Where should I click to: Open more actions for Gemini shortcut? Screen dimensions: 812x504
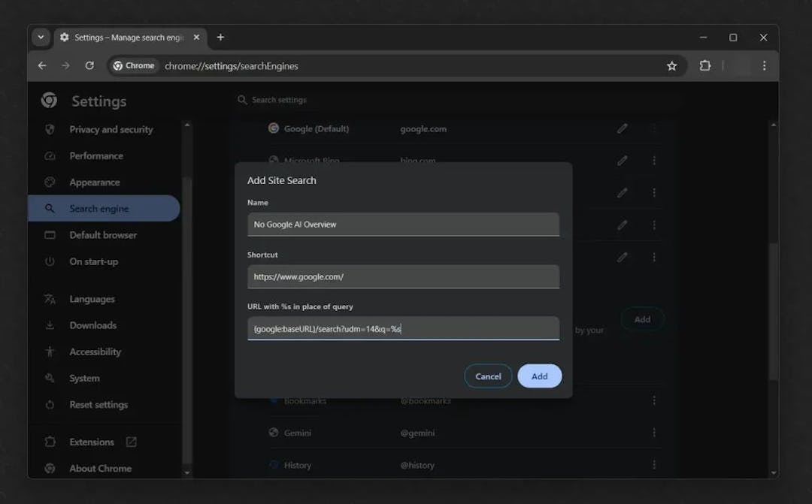click(x=654, y=433)
